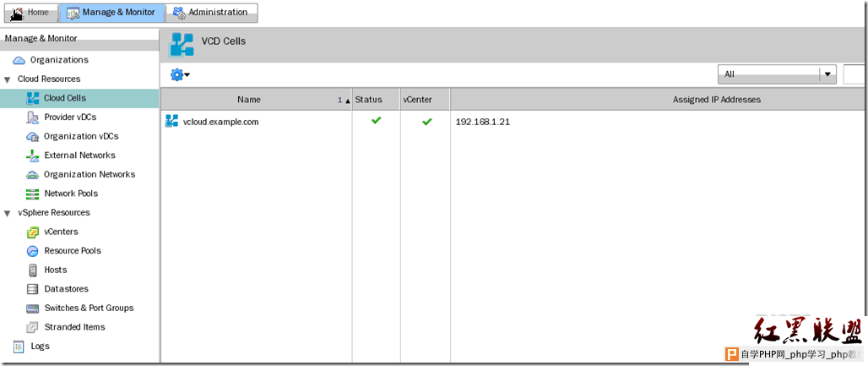The width and height of the screenshot is (868, 366).
Task: Click the VCD Cells header icon
Action: click(x=182, y=45)
